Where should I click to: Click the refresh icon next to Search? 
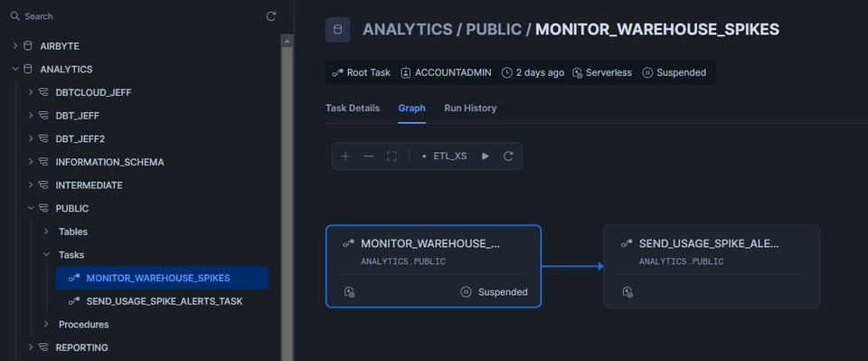tap(270, 16)
